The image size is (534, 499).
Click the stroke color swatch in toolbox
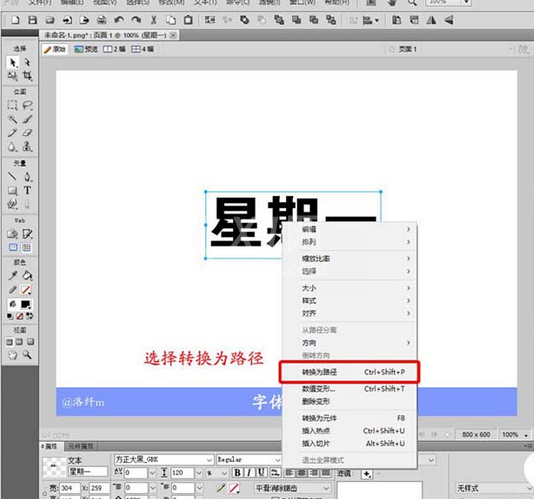coord(26,290)
